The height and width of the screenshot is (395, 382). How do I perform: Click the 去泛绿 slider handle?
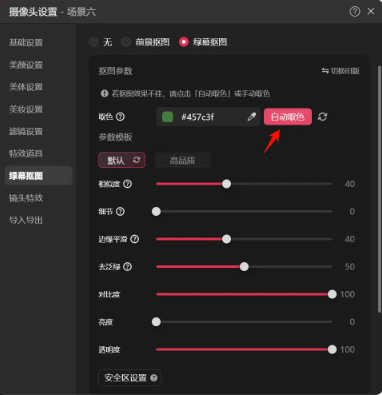(244, 267)
